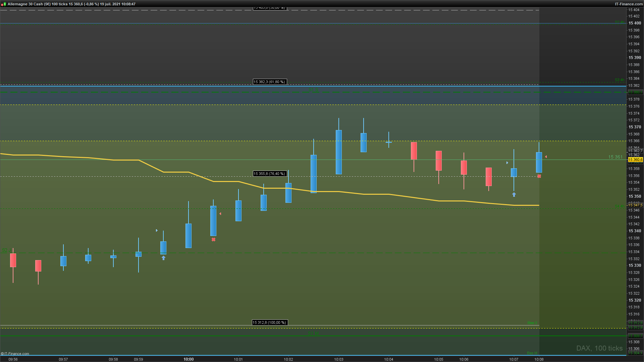Click the 10:00 label on time axis
Screen dimensions: 644x362
click(x=189, y=359)
